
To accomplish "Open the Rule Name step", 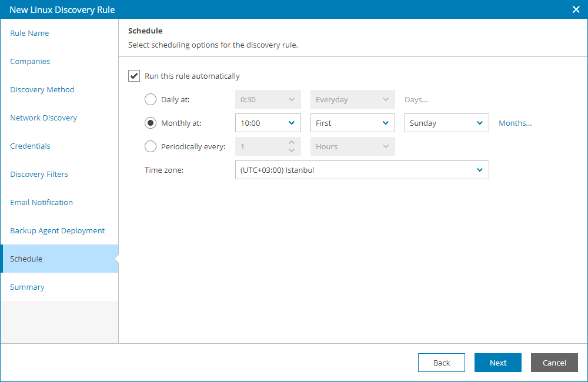I will pos(29,33).
